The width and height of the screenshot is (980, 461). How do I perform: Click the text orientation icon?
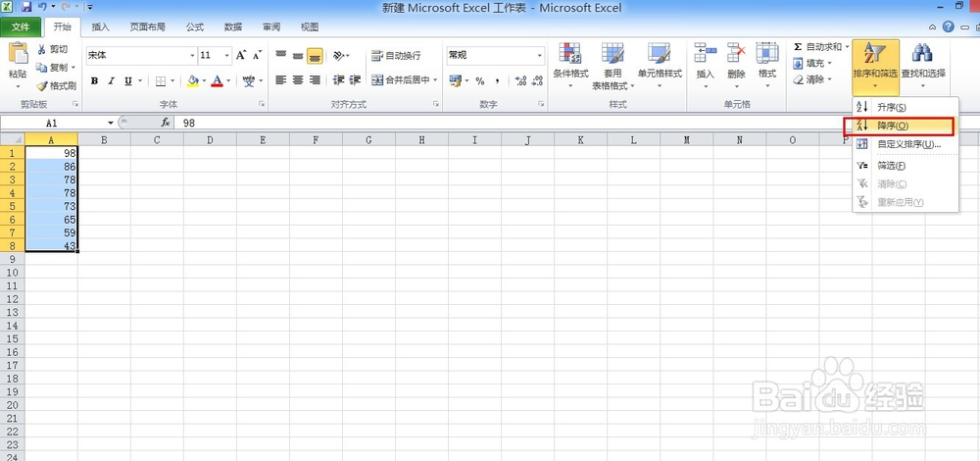point(339,56)
